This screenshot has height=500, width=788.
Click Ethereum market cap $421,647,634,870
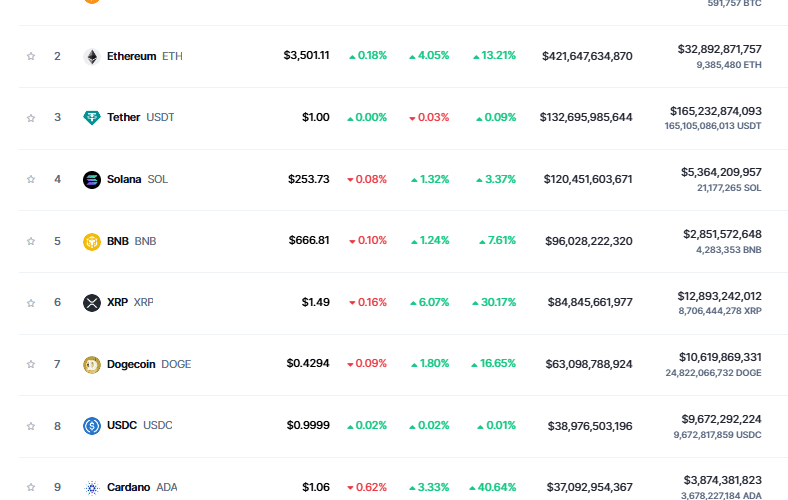[x=587, y=56]
